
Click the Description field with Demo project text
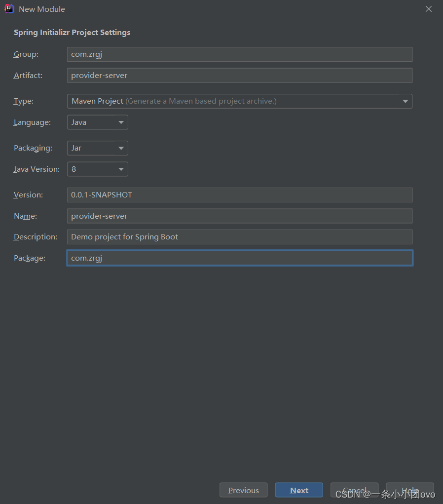click(x=239, y=237)
